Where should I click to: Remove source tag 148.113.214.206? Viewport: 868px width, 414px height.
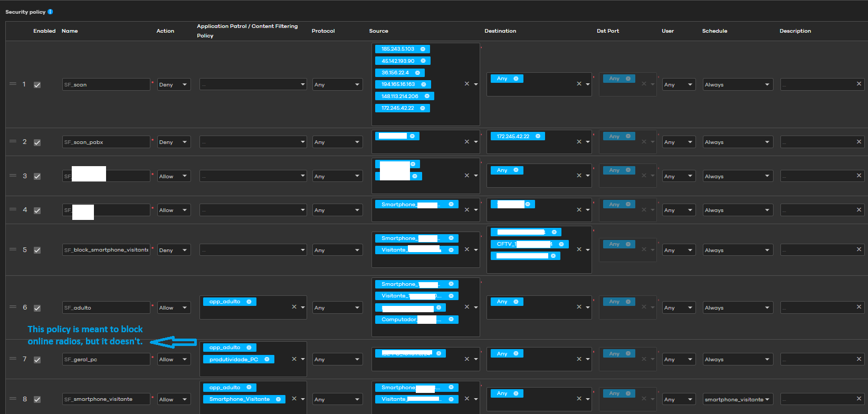point(427,96)
